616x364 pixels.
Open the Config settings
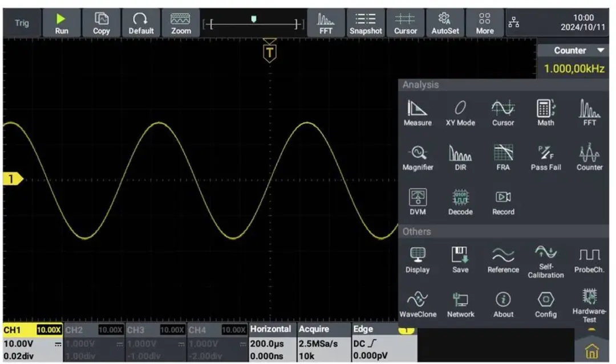tap(546, 305)
